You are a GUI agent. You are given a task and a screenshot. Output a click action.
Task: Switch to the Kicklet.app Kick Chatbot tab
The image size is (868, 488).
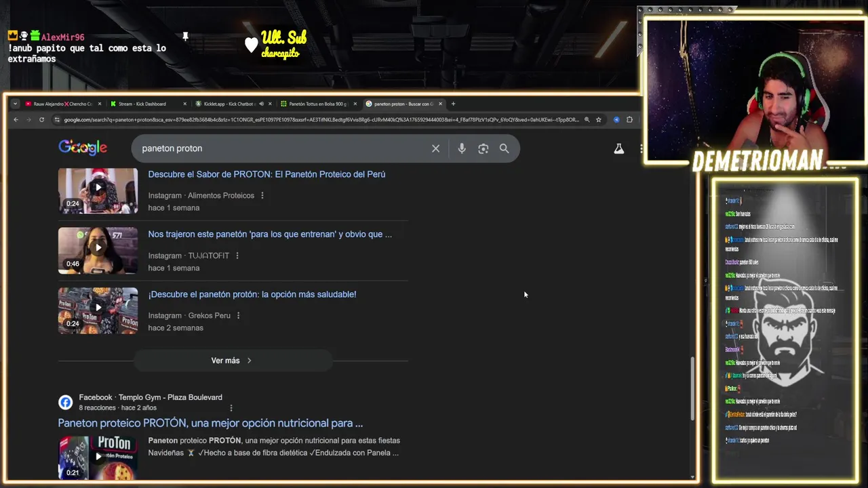coord(232,104)
